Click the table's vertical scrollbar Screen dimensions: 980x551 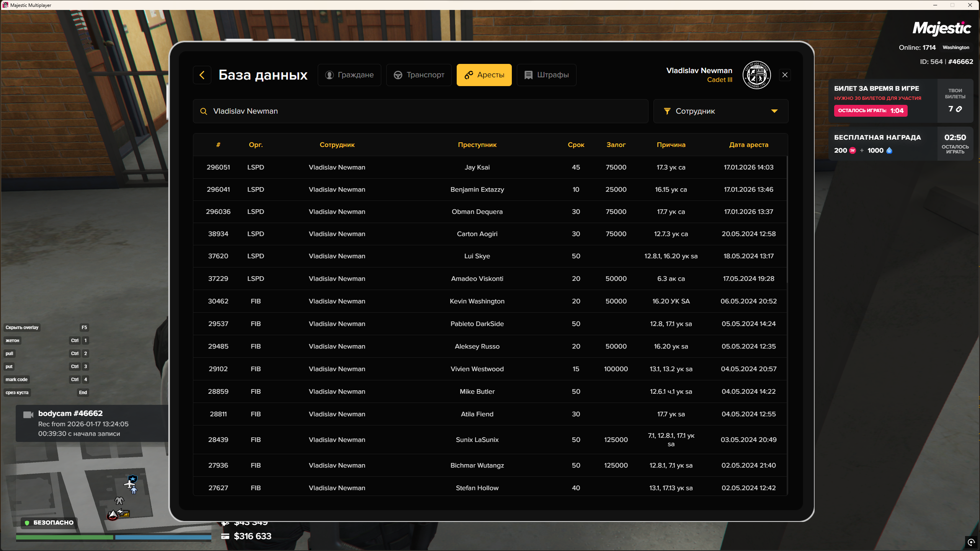[x=787, y=220]
